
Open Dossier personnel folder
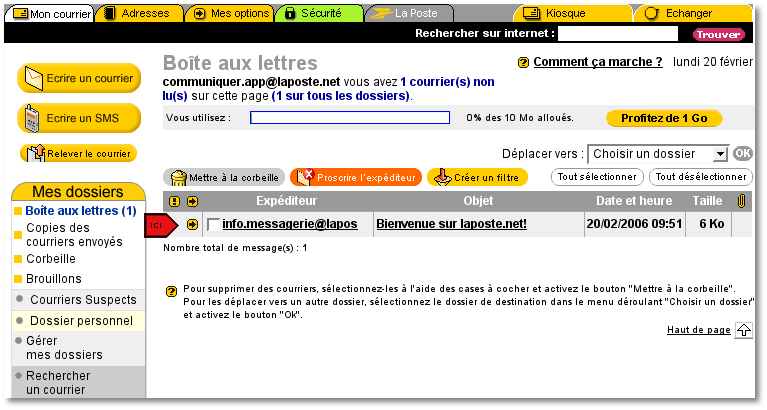point(81,321)
